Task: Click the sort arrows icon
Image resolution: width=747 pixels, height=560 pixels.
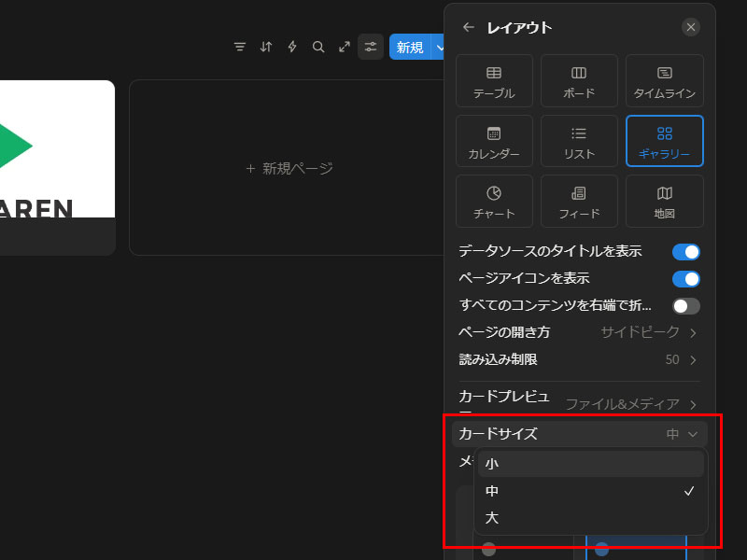Action: [266, 47]
